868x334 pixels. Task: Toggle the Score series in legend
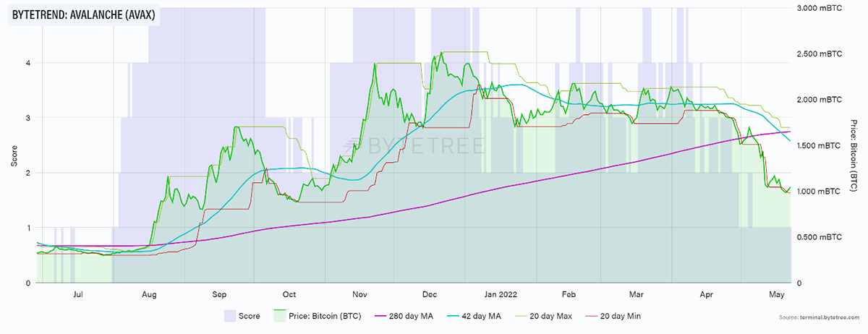point(249,316)
